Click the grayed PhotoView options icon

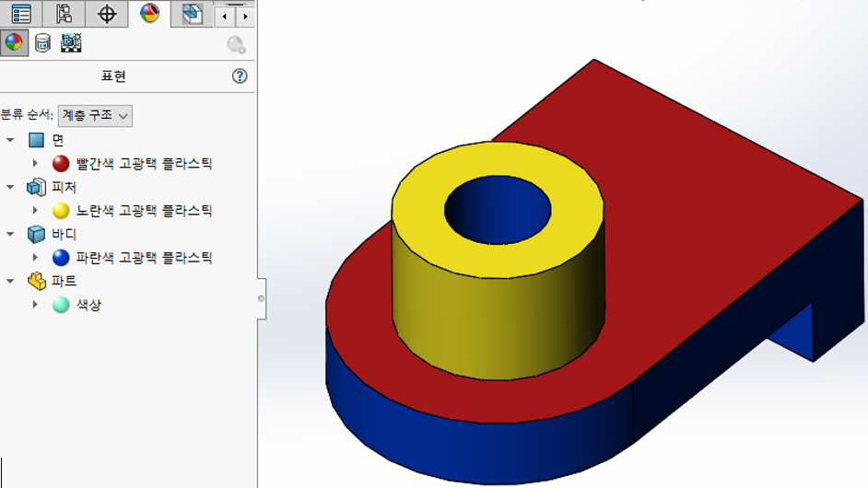[237, 45]
